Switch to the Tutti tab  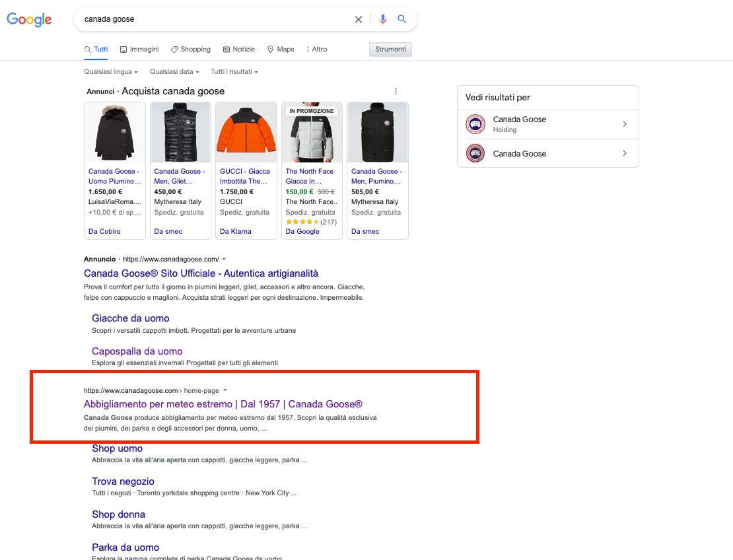(96, 49)
